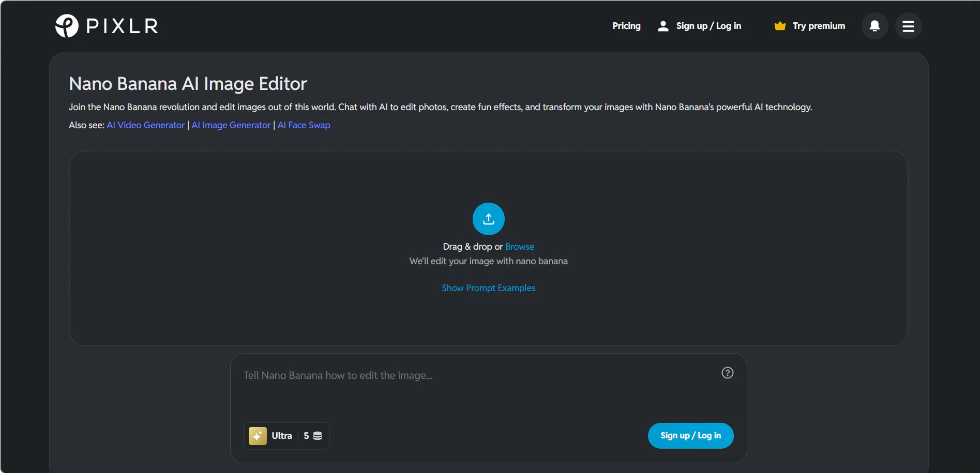Open notifications with the bell icon
This screenshot has width=980, height=473.
pos(875,26)
